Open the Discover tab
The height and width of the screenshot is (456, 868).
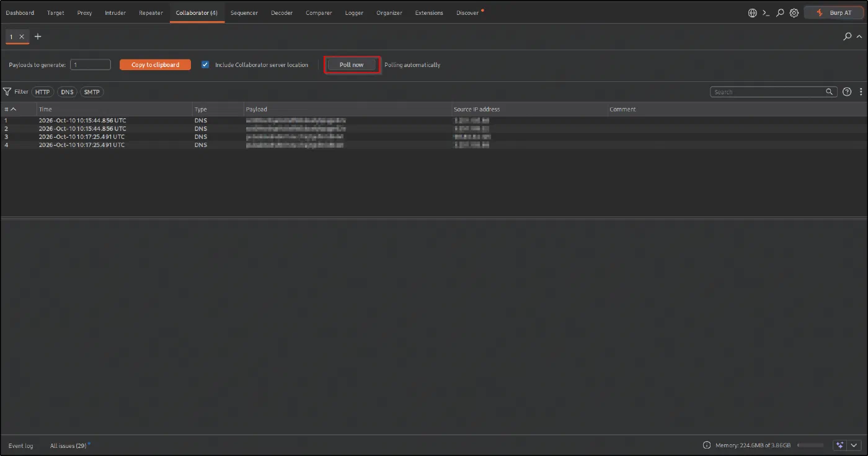[468, 12]
